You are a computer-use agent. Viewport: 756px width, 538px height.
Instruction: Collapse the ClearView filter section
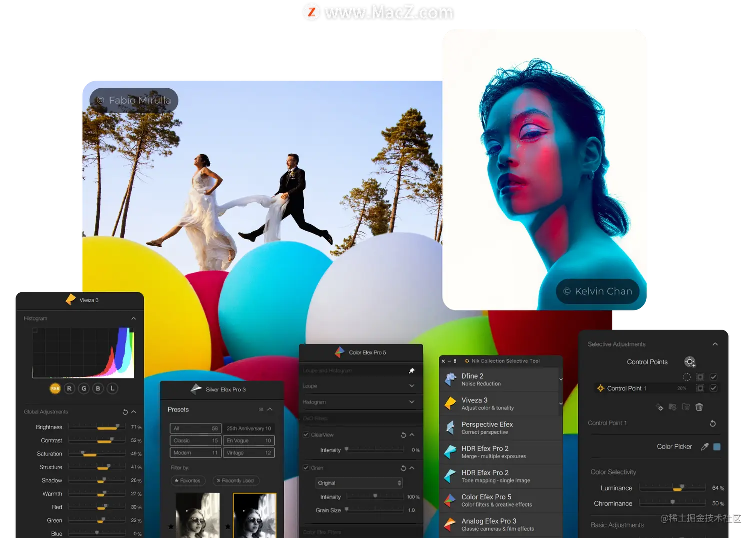click(x=412, y=435)
